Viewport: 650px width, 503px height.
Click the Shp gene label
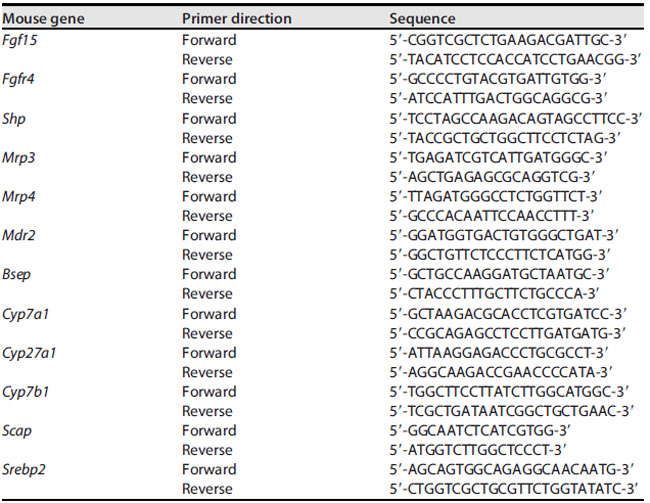coord(14,119)
